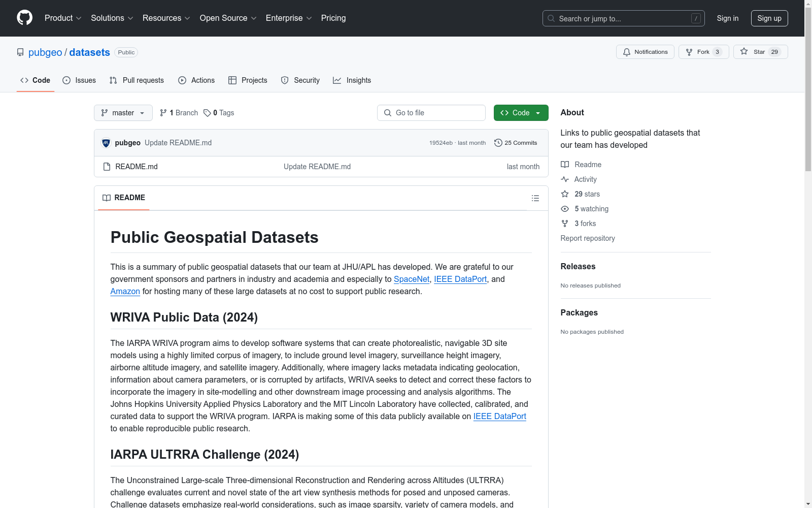Expand the Resources menu

(166, 18)
